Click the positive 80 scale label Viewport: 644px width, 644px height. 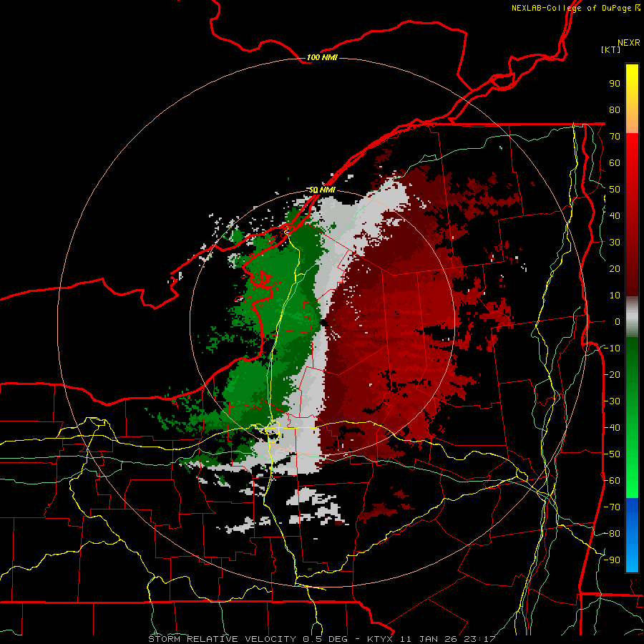615,109
